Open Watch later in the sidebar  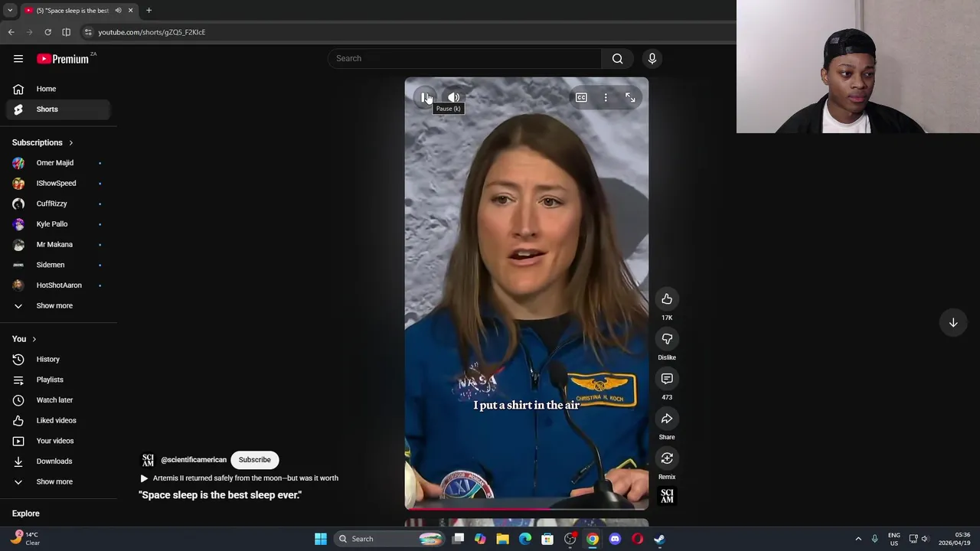[x=58, y=400]
